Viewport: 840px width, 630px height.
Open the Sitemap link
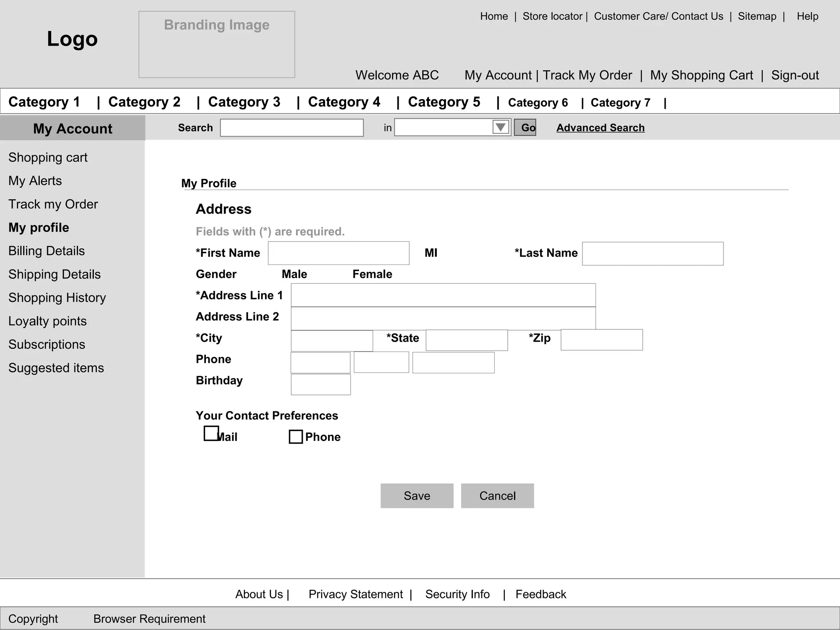757,16
